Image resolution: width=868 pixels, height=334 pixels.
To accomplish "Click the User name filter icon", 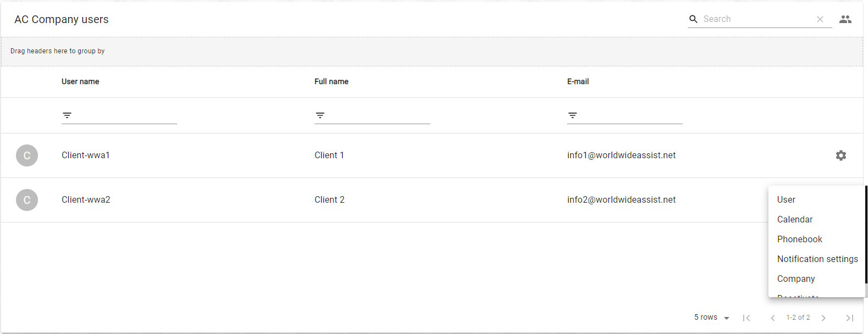I will click(67, 115).
